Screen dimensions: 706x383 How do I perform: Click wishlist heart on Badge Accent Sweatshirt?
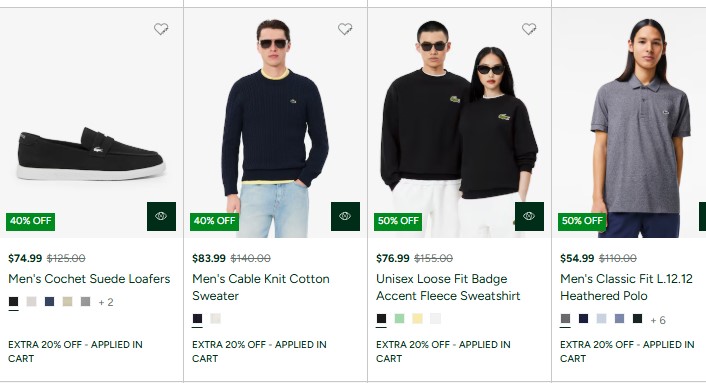coord(529,29)
